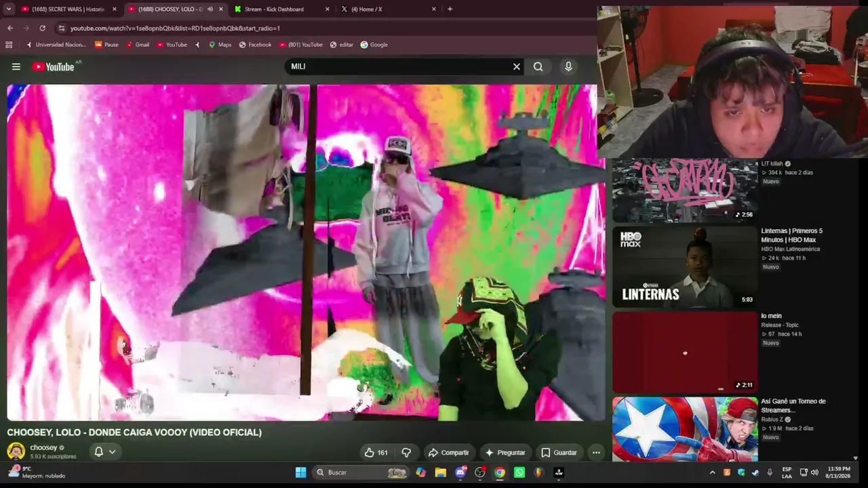Open the Rubius Z tournament thumbnail

tap(684, 429)
